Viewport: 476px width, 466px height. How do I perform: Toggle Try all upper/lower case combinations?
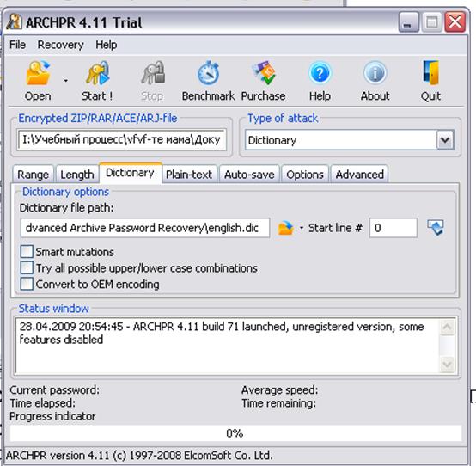click(x=27, y=268)
